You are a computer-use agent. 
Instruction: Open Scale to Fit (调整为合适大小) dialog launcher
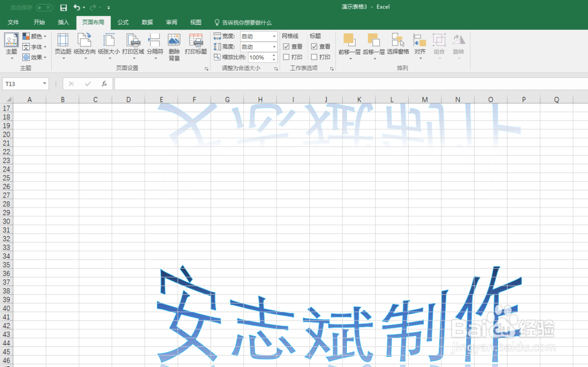276,69
